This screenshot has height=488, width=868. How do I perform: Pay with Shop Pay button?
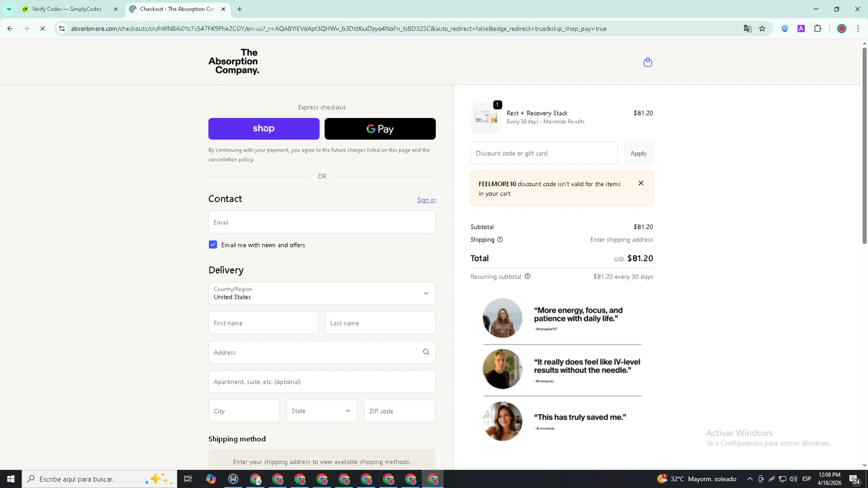pyautogui.click(x=264, y=128)
